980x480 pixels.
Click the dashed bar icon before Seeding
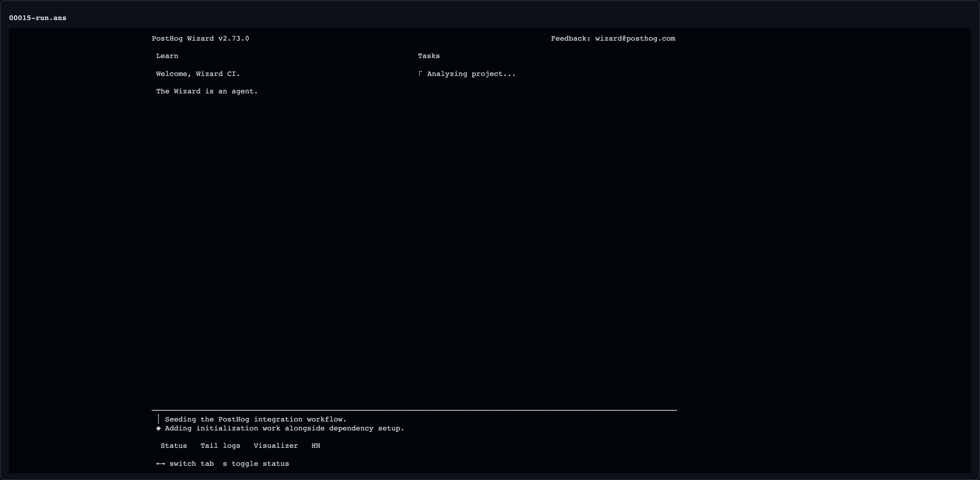coord(158,419)
